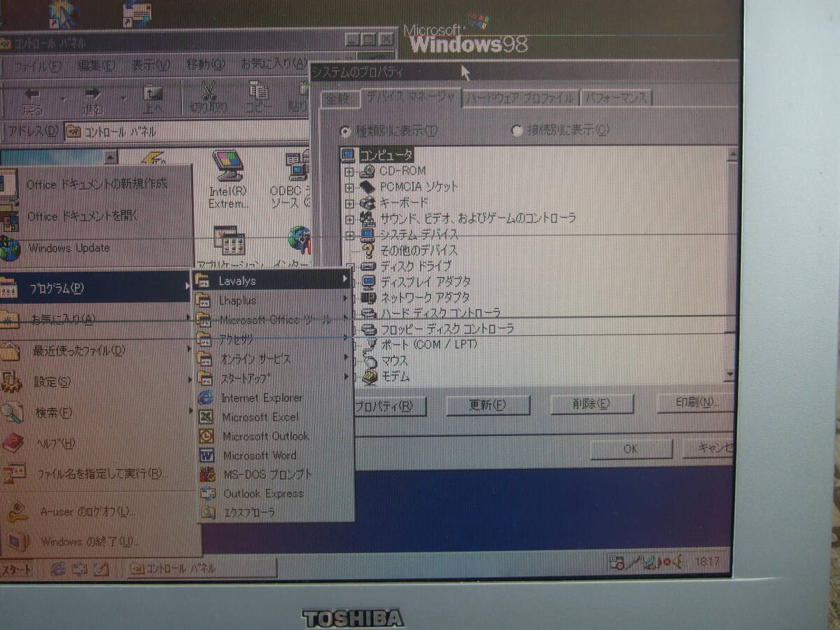
Task: Open Intel(R) Extreme control panel icon
Action: coord(227,178)
